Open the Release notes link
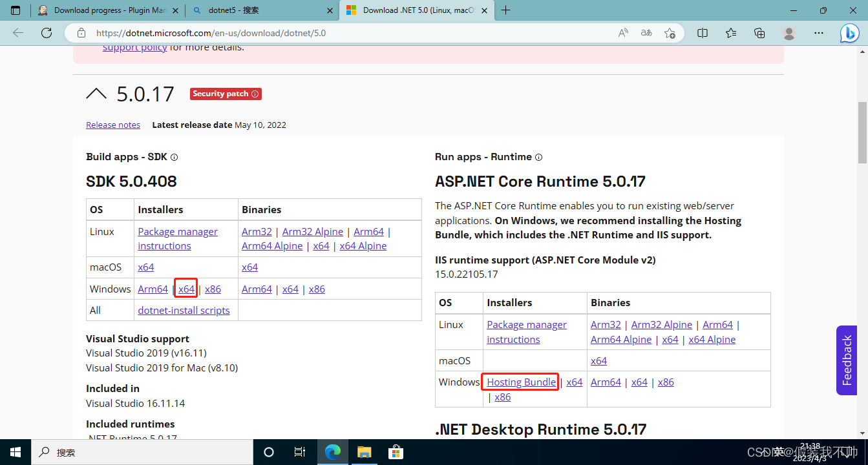The image size is (868, 465). 113,125
